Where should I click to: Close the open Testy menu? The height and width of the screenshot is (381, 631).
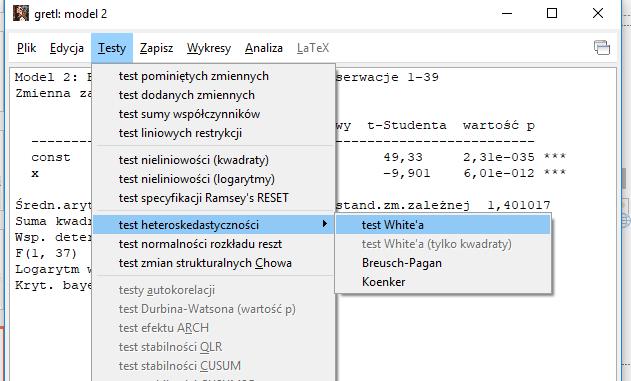tap(112, 48)
